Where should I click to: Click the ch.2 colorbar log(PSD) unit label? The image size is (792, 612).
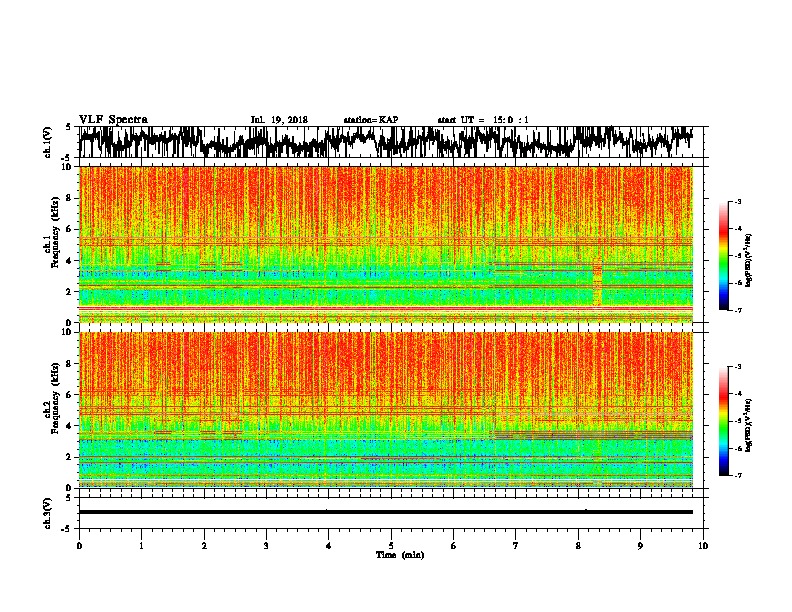[749, 425]
